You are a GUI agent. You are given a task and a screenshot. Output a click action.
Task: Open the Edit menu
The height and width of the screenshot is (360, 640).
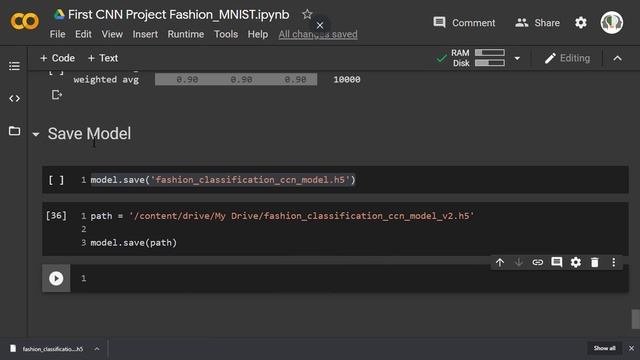coord(83,34)
